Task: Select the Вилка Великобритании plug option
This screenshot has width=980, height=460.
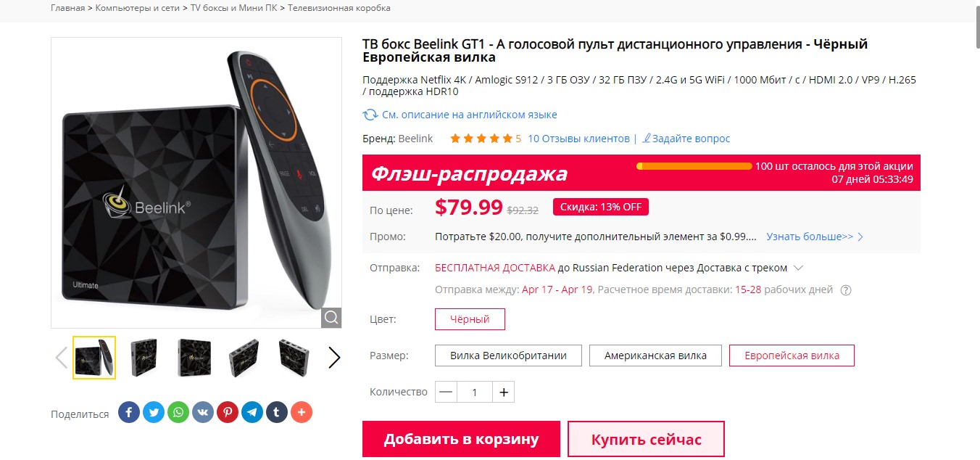Action: [507, 356]
